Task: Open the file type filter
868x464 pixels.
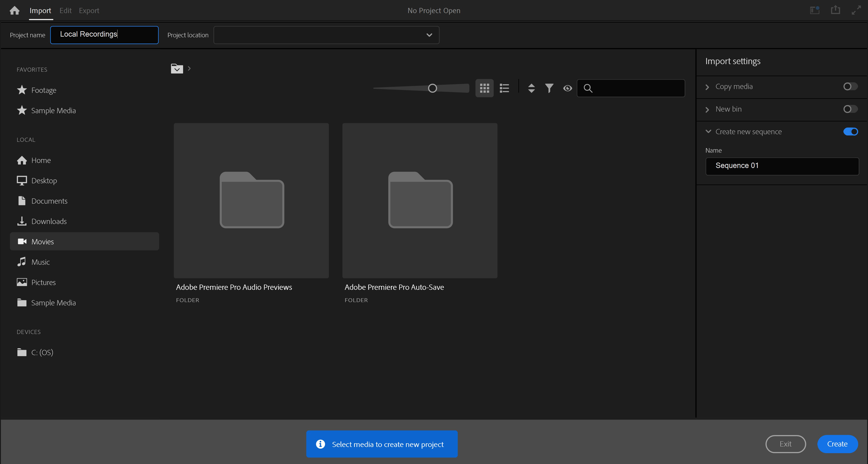Action: click(x=549, y=88)
